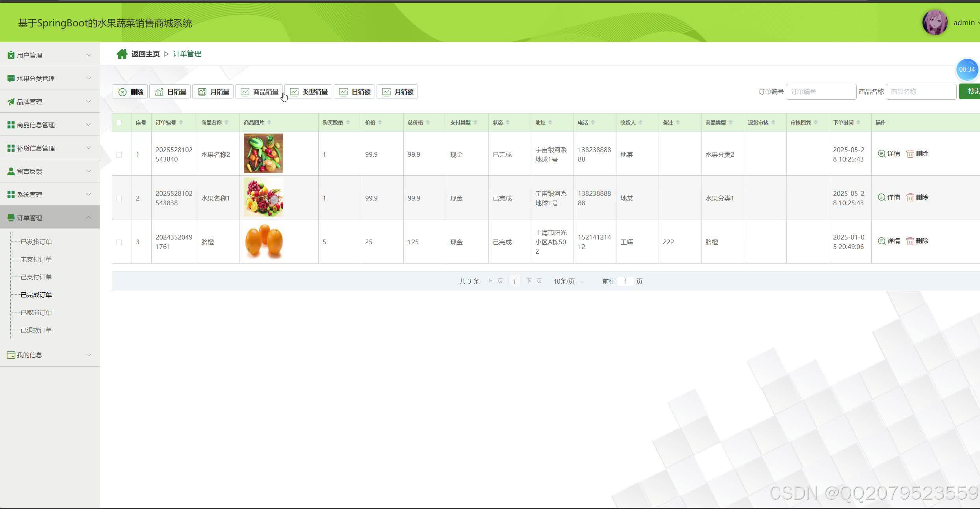Image resolution: width=980 pixels, height=509 pixels.
Task: Click the admin avatar picture
Action: [934, 22]
